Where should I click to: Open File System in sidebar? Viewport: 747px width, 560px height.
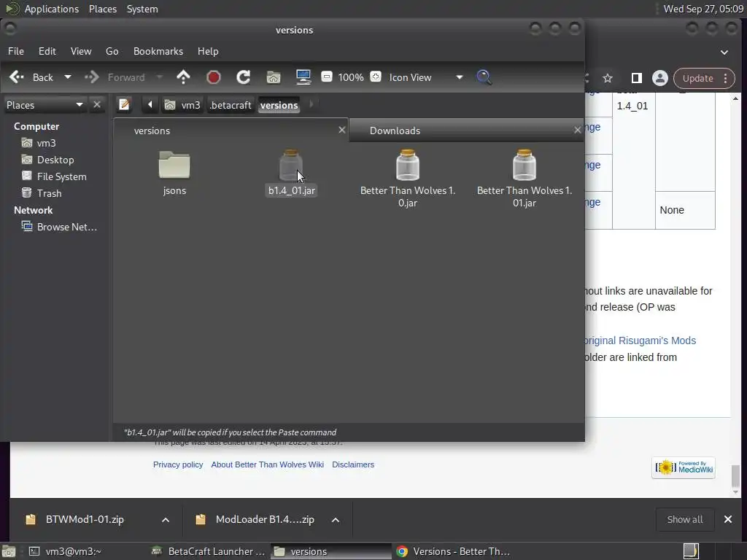(55, 176)
